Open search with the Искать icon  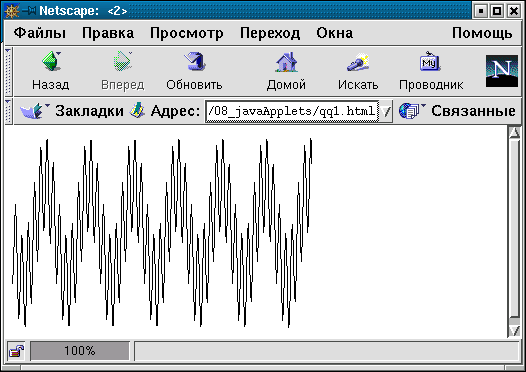tap(358, 62)
